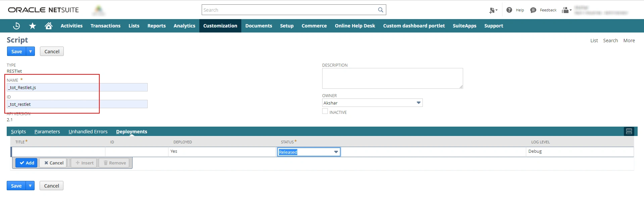
Task: Click the Add button in Deployments
Action: [27, 163]
